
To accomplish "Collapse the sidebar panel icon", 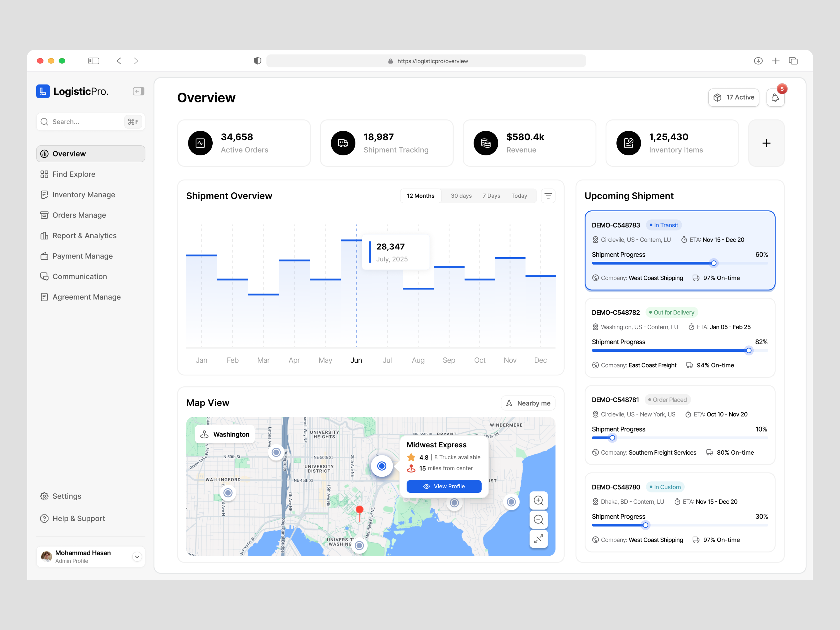I will pyautogui.click(x=139, y=91).
